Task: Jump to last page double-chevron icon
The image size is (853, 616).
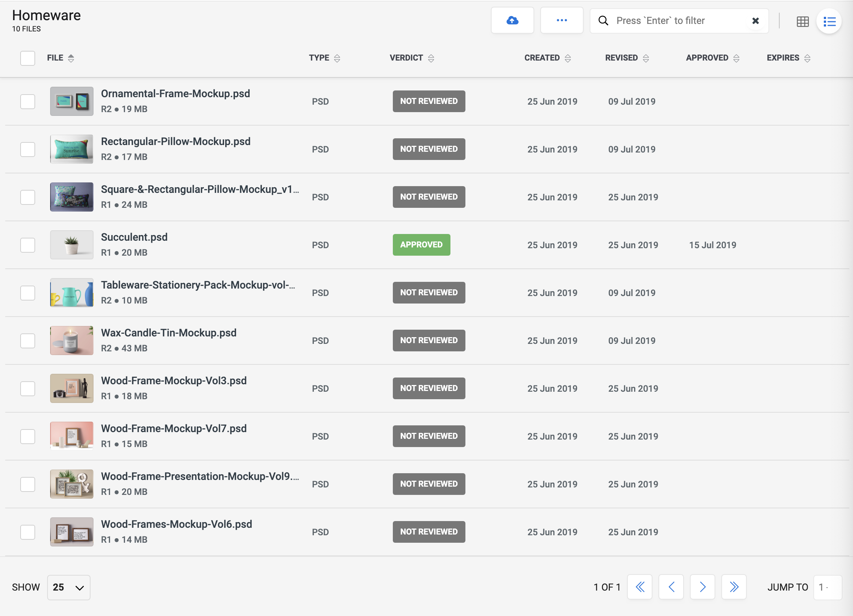Action: point(733,587)
